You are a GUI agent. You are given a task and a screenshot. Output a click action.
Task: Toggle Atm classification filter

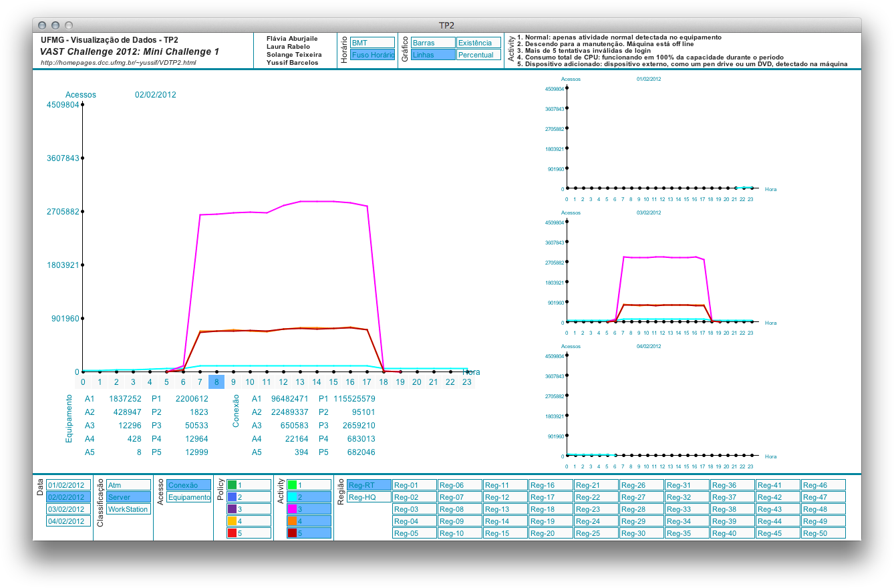click(x=128, y=485)
